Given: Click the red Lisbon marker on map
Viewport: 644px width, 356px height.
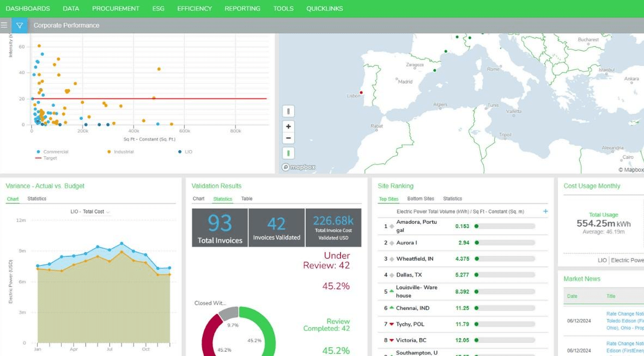Looking at the screenshot, I should coord(361,93).
